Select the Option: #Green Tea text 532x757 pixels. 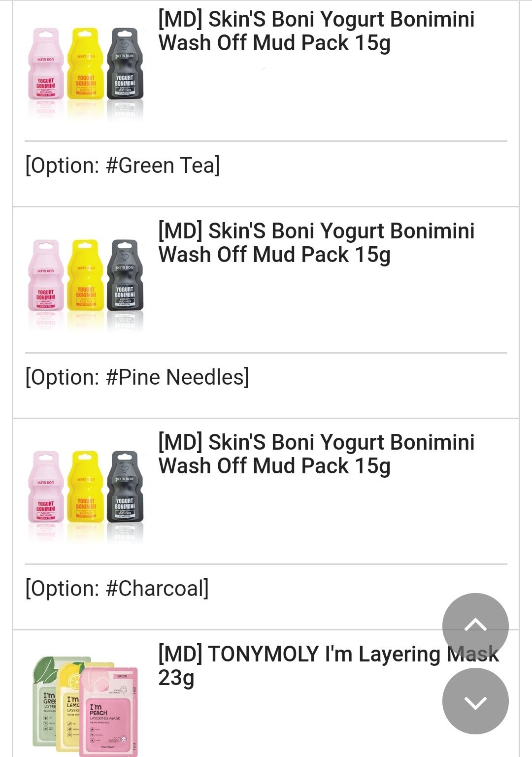123,165
